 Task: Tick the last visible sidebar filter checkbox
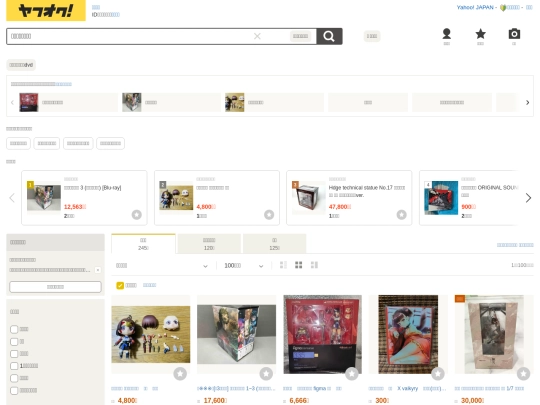coord(14,391)
